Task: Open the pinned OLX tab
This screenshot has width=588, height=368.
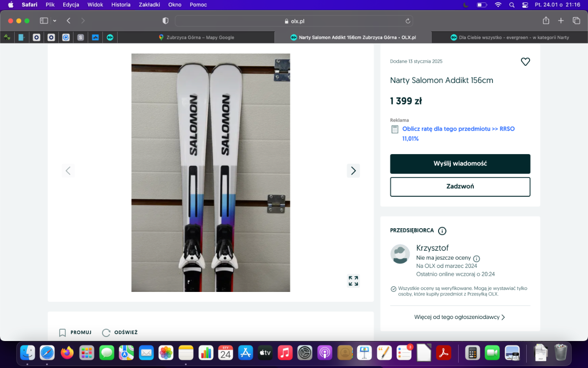Action: (x=110, y=37)
